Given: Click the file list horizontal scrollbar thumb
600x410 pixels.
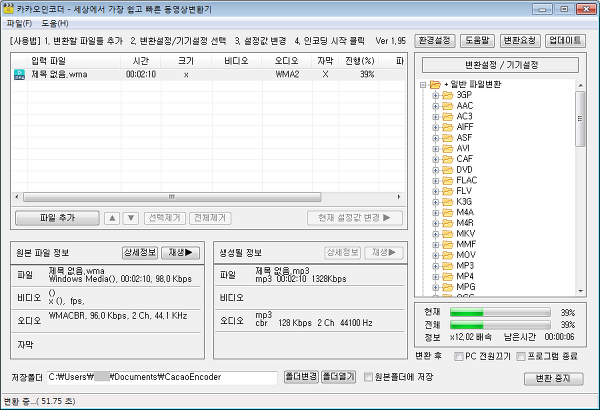Looking at the screenshot, I should point(172,197).
